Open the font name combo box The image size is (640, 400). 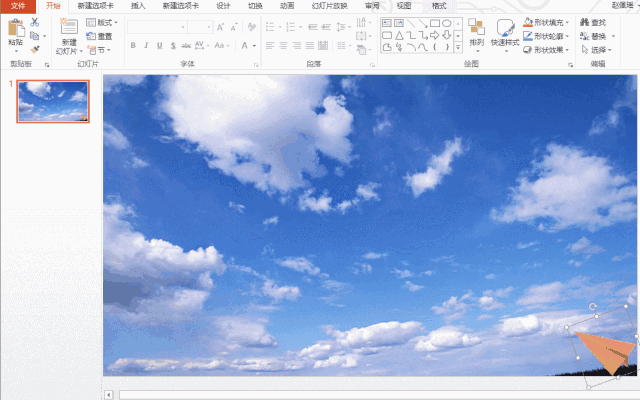(157, 27)
